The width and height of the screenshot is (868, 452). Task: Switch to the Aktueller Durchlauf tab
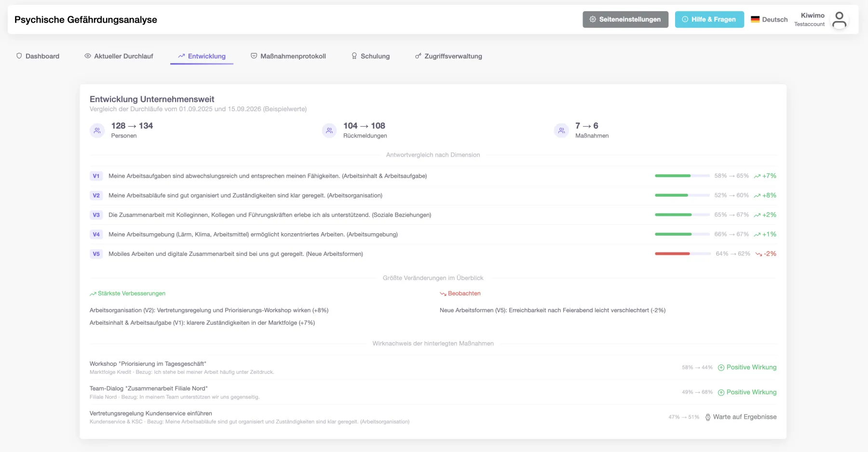click(119, 56)
